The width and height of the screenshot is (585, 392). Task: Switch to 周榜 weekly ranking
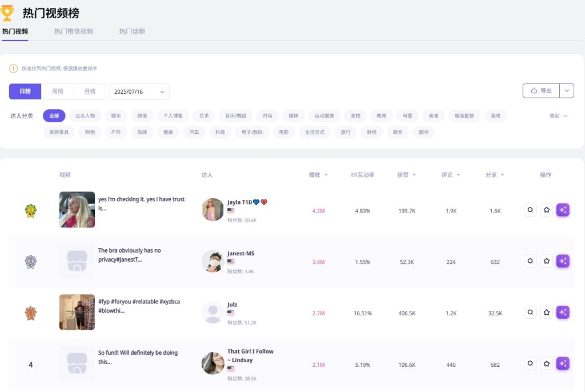tap(58, 91)
